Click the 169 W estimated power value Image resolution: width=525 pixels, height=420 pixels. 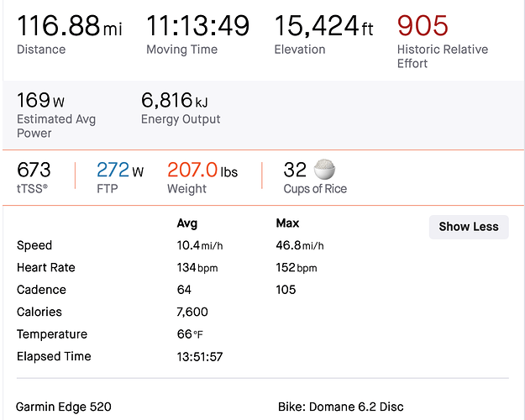(40, 100)
